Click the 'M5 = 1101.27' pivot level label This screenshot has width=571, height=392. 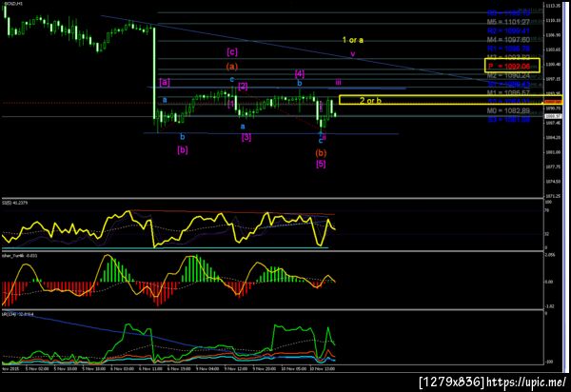click(508, 22)
